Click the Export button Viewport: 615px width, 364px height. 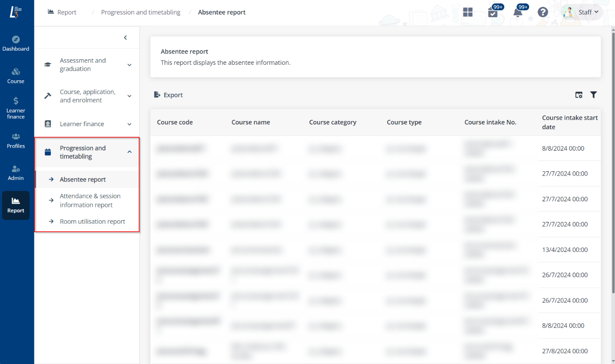click(x=168, y=95)
